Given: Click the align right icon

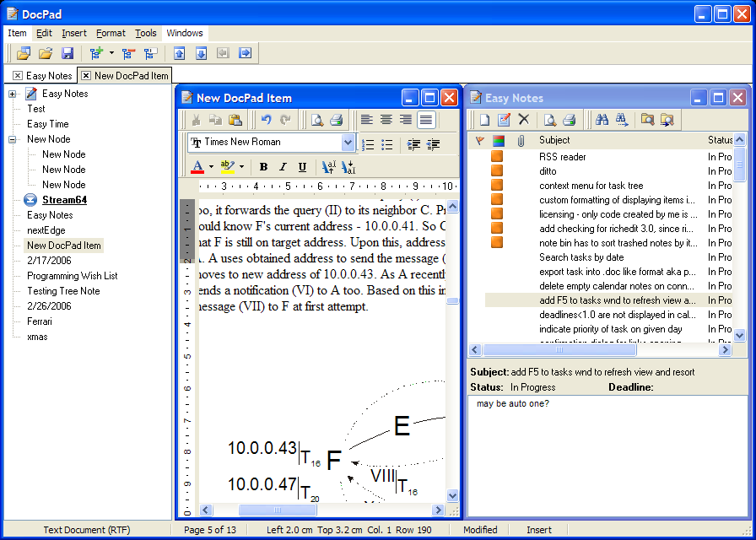Looking at the screenshot, I should (406, 120).
